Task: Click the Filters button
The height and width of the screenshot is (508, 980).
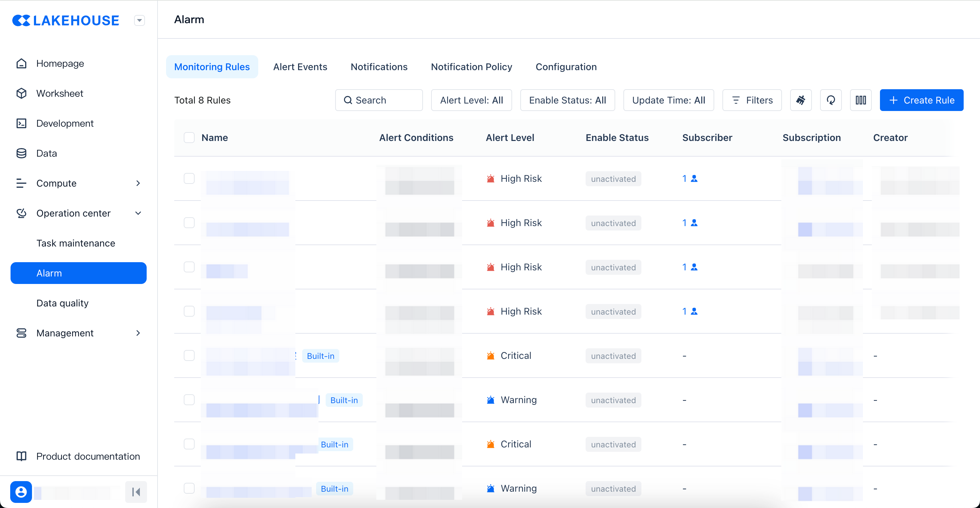Action: coord(752,100)
